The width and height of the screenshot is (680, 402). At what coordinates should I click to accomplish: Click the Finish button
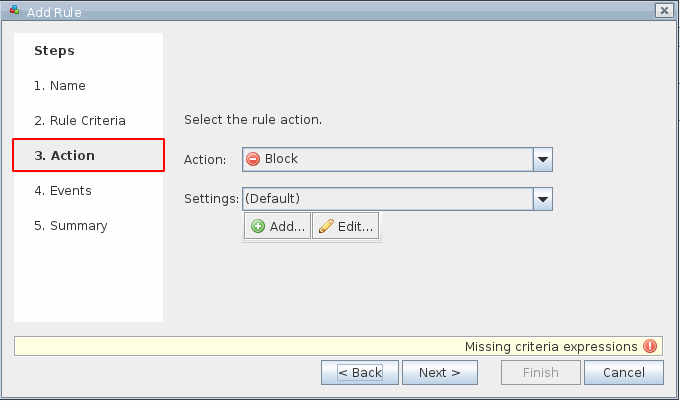click(541, 373)
